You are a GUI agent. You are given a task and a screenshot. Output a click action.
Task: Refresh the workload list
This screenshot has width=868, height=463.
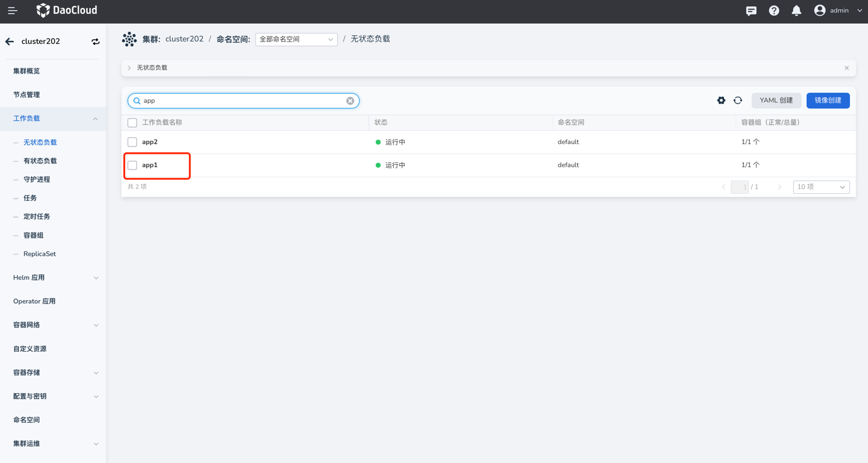[x=737, y=100]
